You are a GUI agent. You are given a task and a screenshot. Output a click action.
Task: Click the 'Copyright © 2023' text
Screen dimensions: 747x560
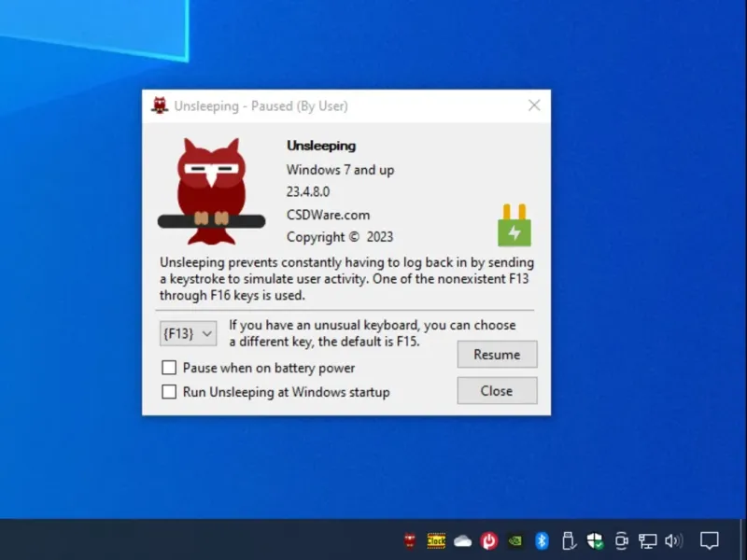tap(340, 237)
